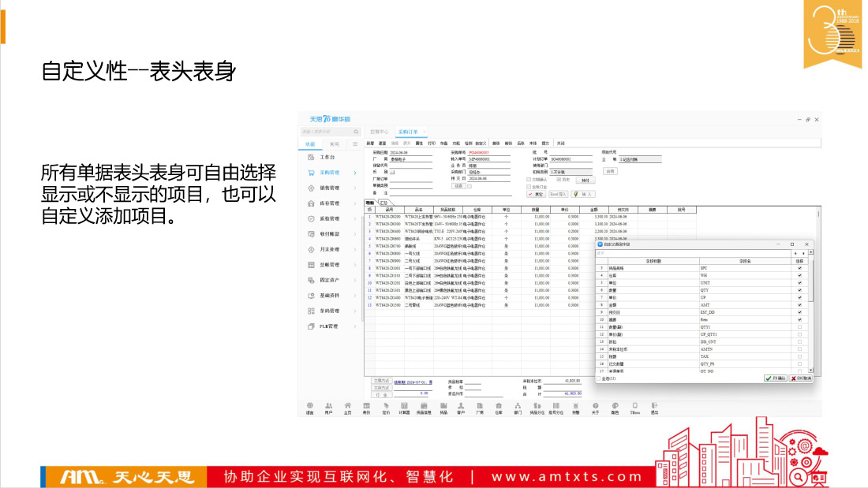The width and height of the screenshot is (868, 488).
Task: Open the 仓库 icon in bottom toolbar
Action: coord(498,406)
